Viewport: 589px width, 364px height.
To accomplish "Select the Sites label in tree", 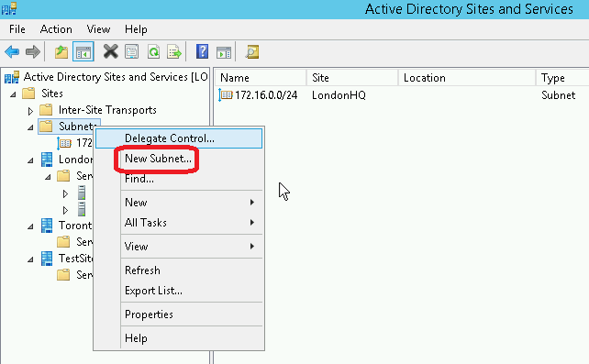I will [x=52, y=94].
